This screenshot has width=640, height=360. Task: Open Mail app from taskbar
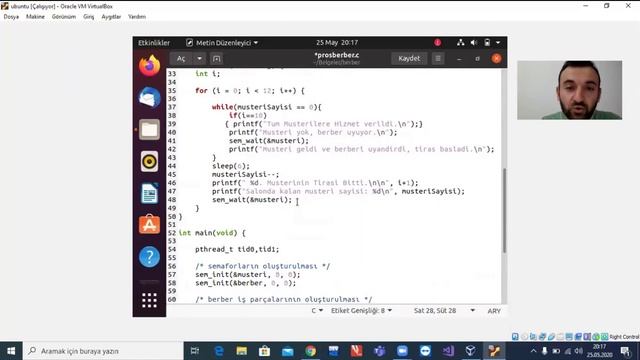pyautogui.click(x=288, y=351)
